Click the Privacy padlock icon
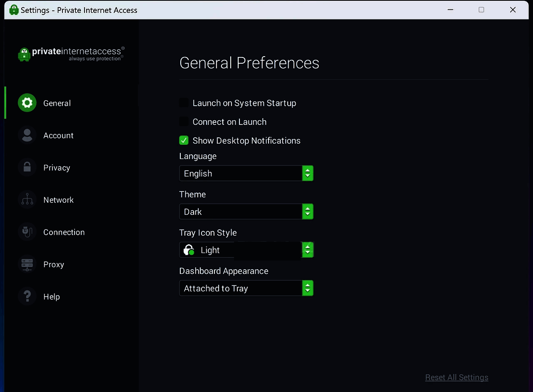This screenshot has height=392, width=533. click(27, 167)
